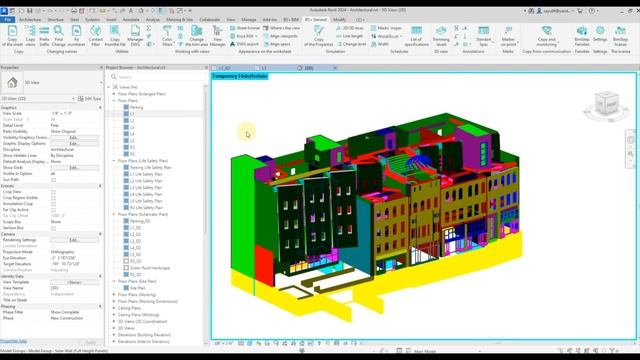Select the Site Plan tree item
Image resolution: width=640 pixels, height=360 pixels.
(138, 288)
